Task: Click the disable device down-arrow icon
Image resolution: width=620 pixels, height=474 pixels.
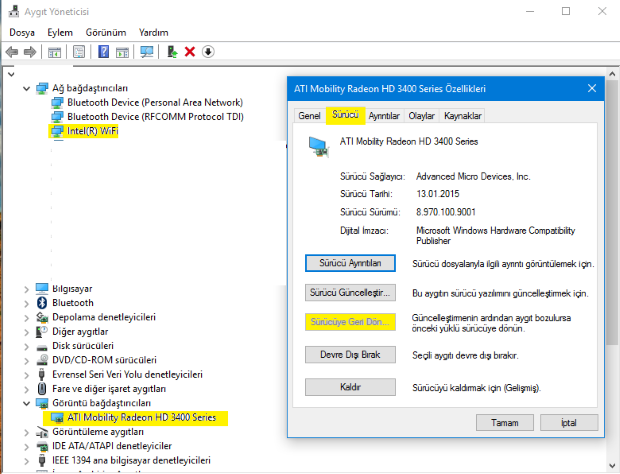Action: click(208, 52)
